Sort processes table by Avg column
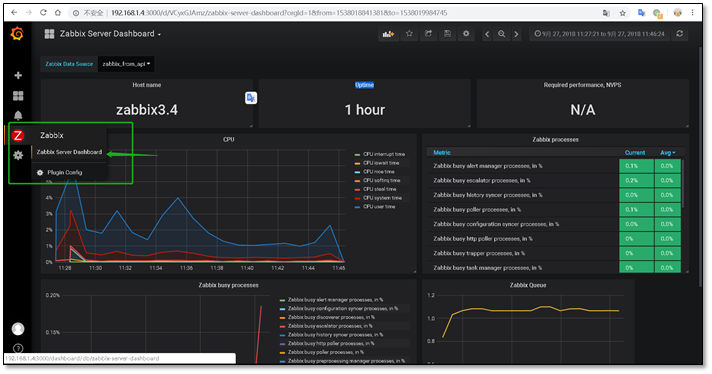 pyautogui.click(x=668, y=153)
